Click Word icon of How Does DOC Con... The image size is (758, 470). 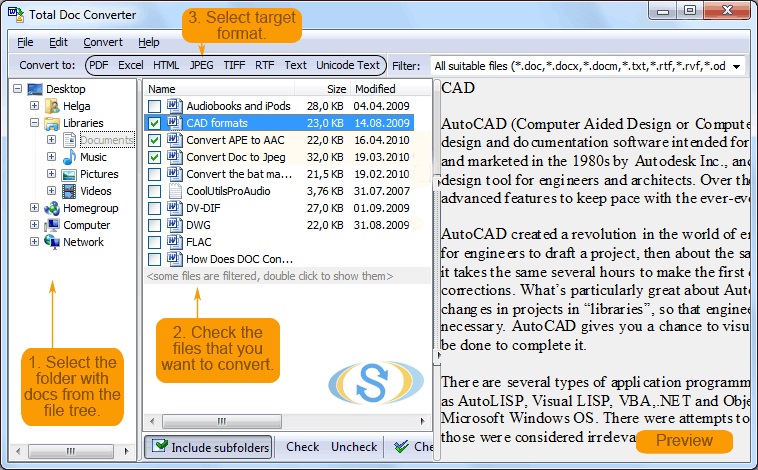click(174, 259)
